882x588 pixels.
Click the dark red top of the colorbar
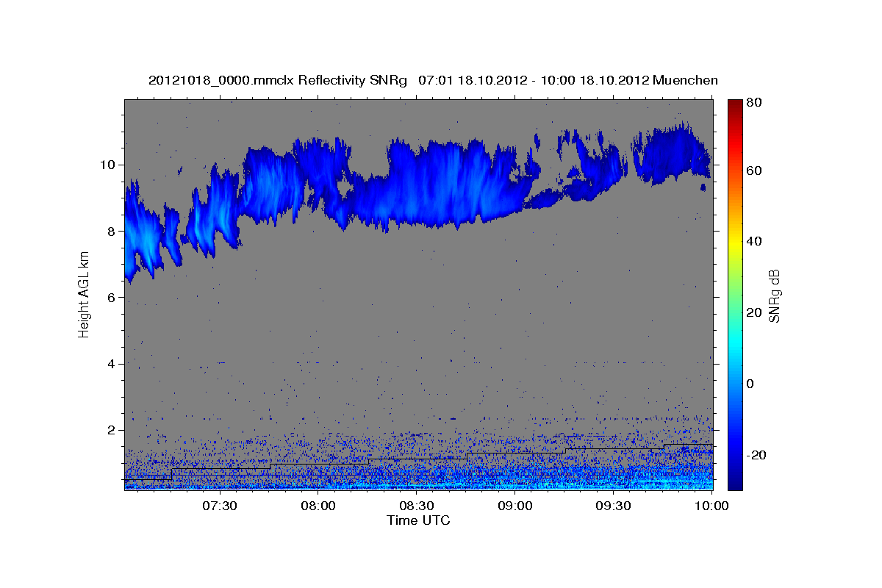click(735, 105)
